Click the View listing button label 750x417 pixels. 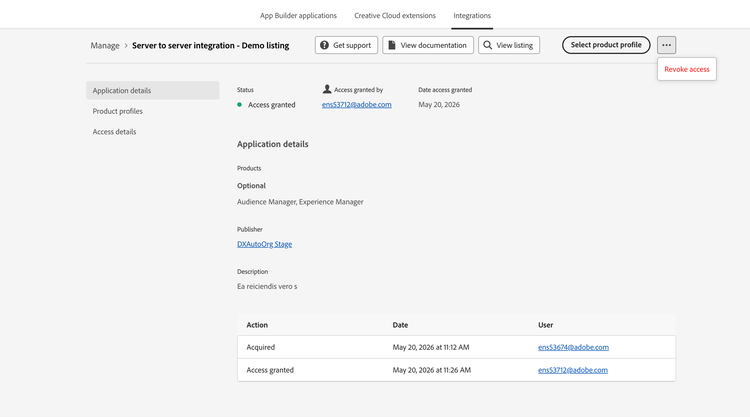point(514,45)
